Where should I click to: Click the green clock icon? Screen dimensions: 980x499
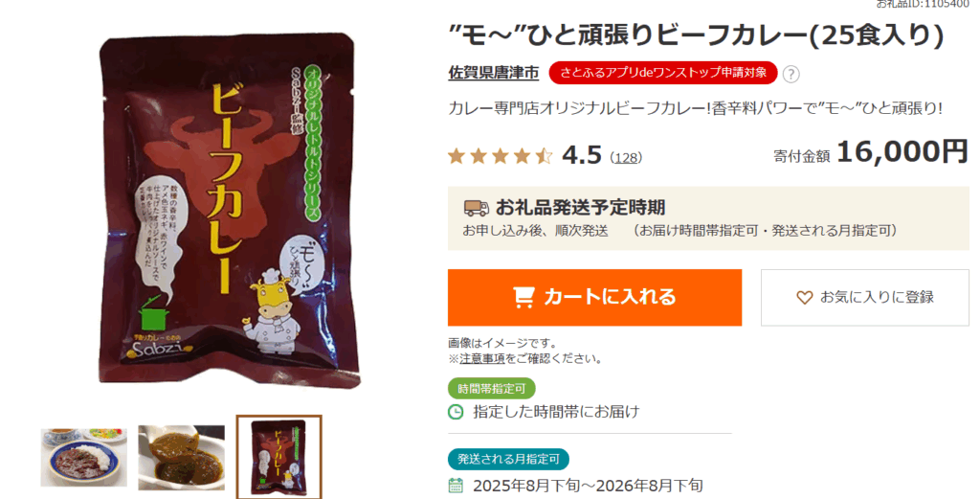coord(457,412)
